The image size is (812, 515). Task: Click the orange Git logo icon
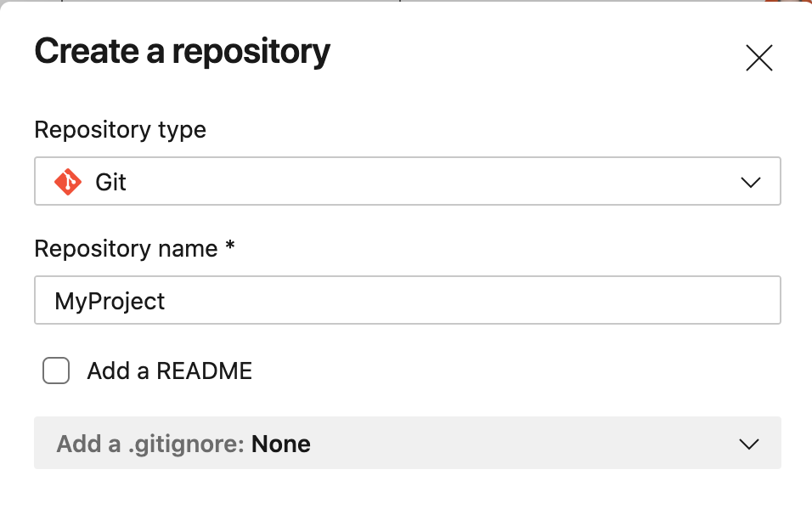tap(68, 182)
